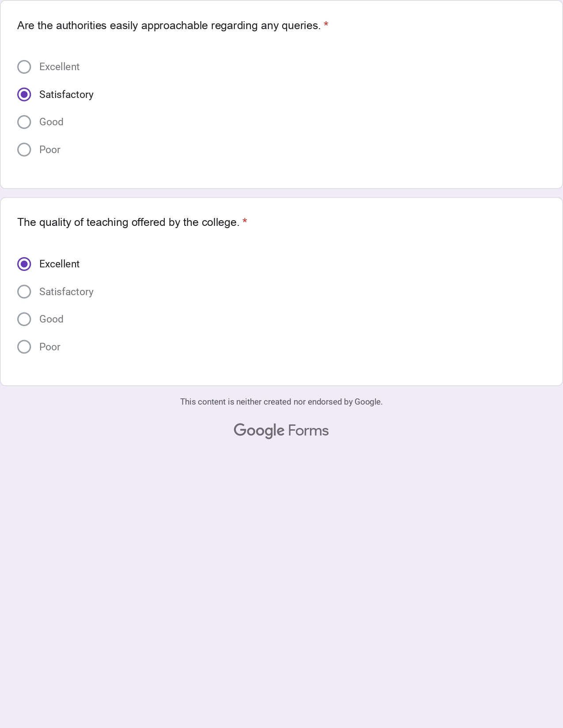Click the Poor label under authorities question
Image resolution: width=563 pixels, height=728 pixels.
click(x=49, y=150)
